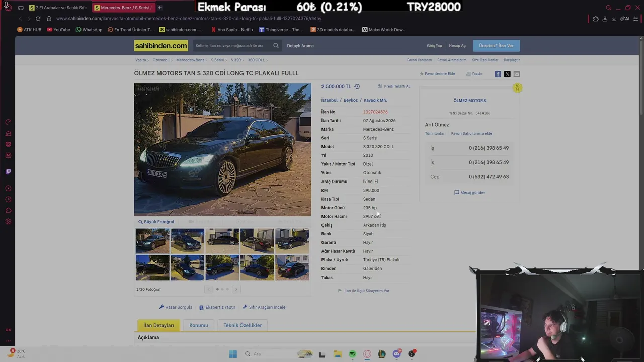Open the Windows Start menu
Image resolution: width=644 pixels, height=362 pixels.
click(x=233, y=354)
